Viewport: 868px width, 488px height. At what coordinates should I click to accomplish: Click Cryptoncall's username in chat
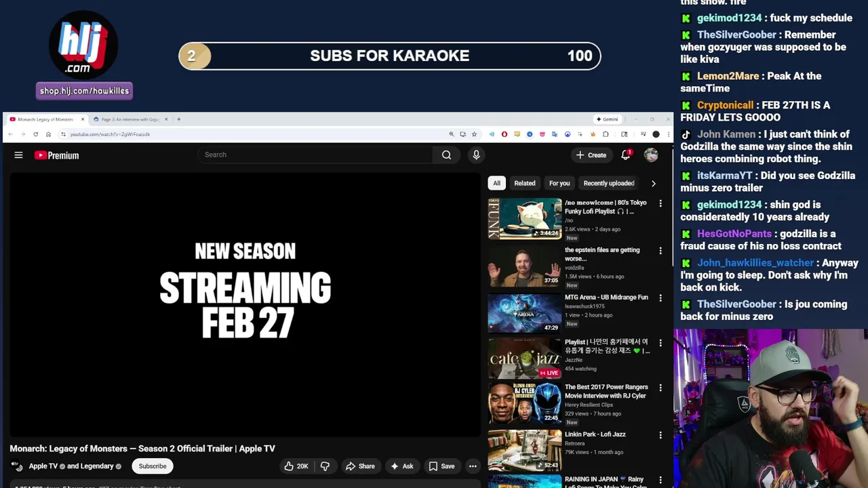(725, 105)
